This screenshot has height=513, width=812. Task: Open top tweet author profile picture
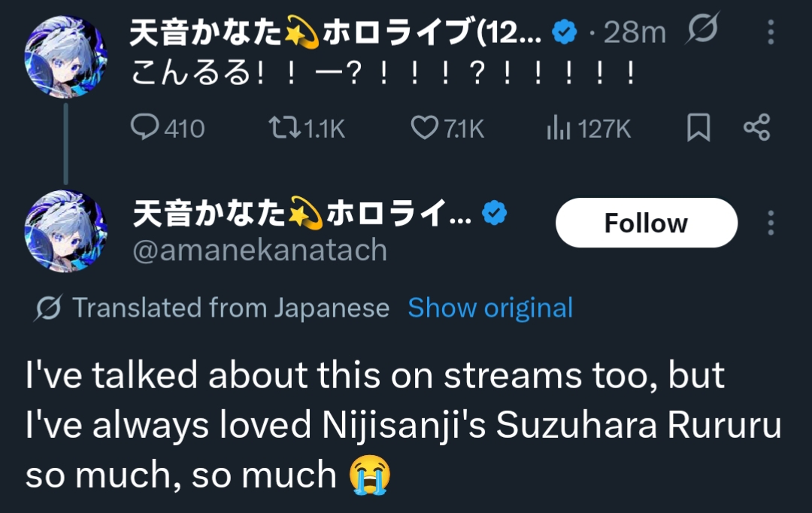pos(65,56)
